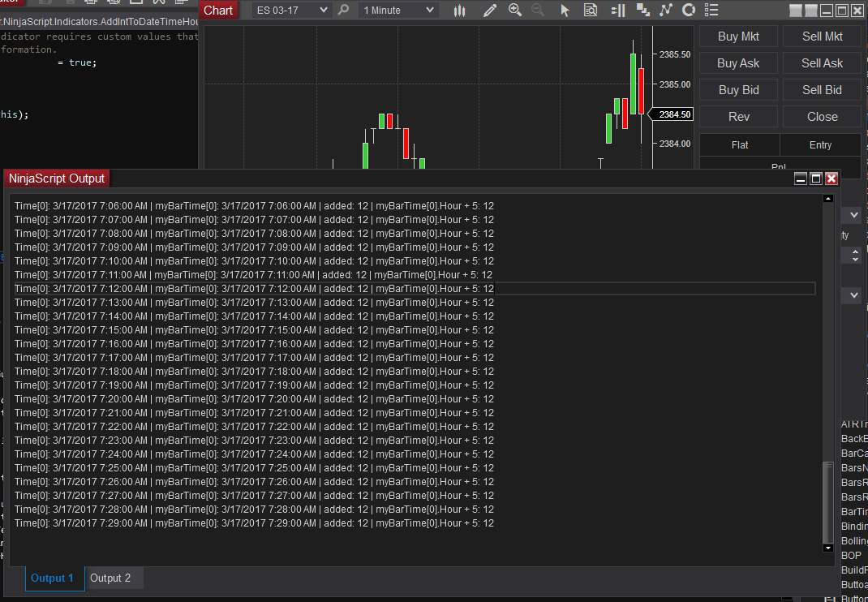
Task: Click the 2385.50 price axis label
Action: (x=674, y=54)
